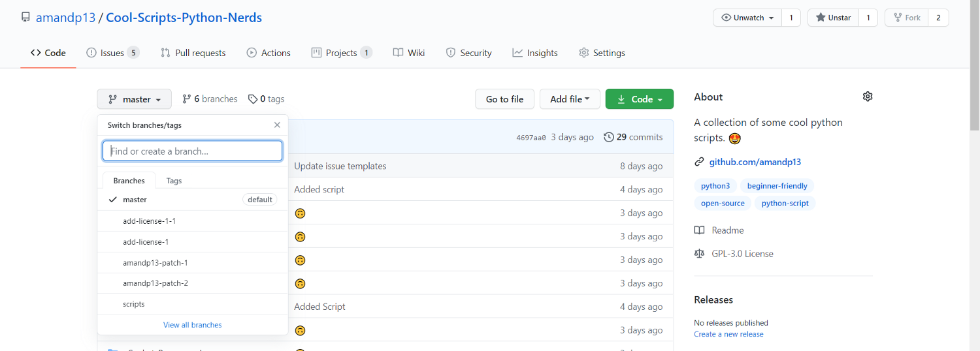Switch to the add-license-1 branch

(x=193, y=242)
